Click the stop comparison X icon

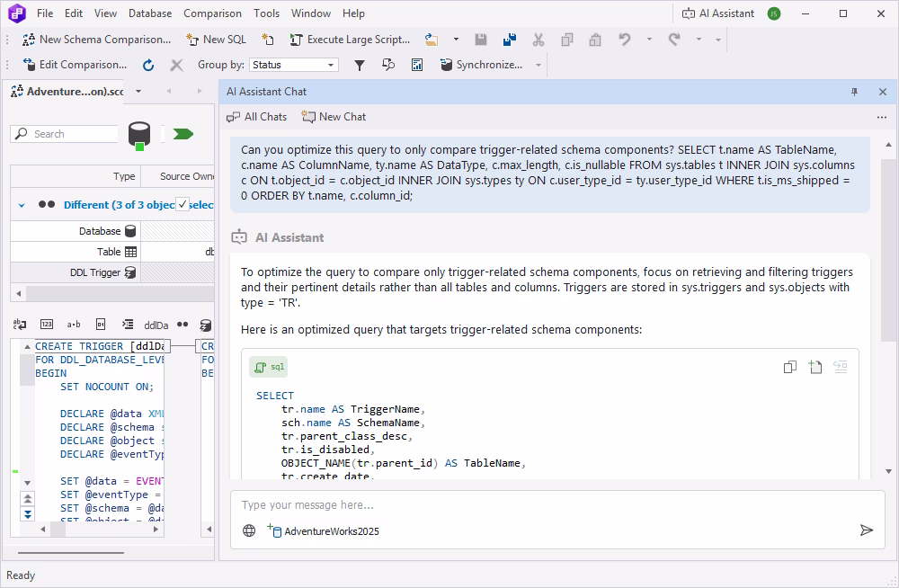(176, 65)
